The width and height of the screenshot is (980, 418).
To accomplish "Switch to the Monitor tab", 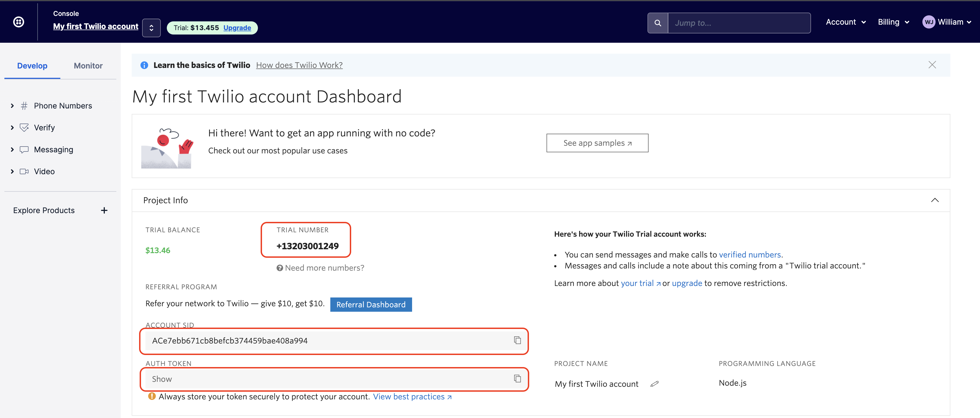I will (88, 66).
